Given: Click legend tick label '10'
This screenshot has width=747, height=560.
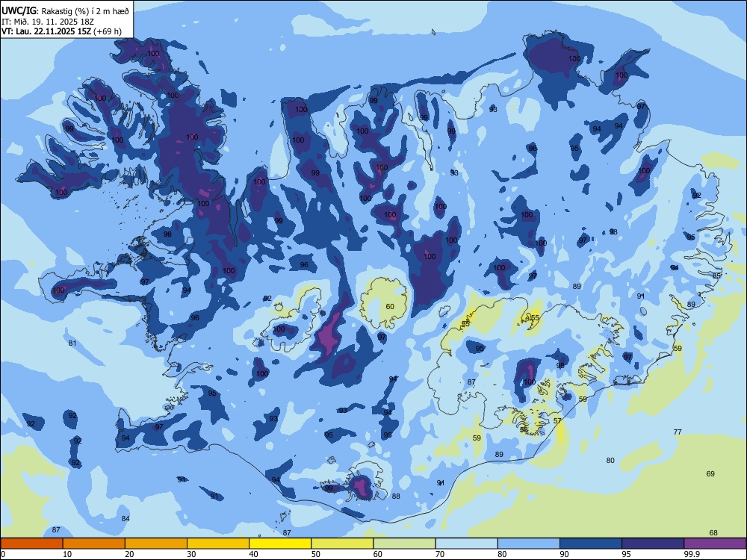Looking at the screenshot, I should [67, 554].
